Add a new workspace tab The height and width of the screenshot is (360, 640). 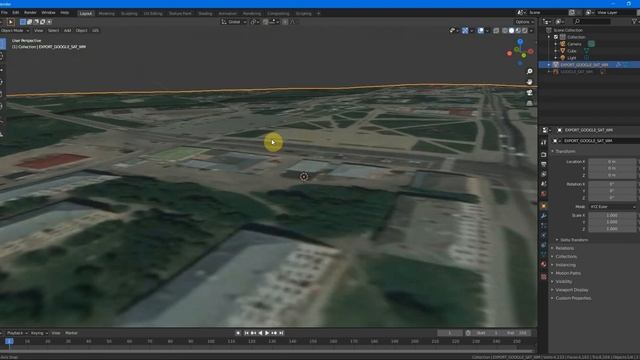point(318,13)
